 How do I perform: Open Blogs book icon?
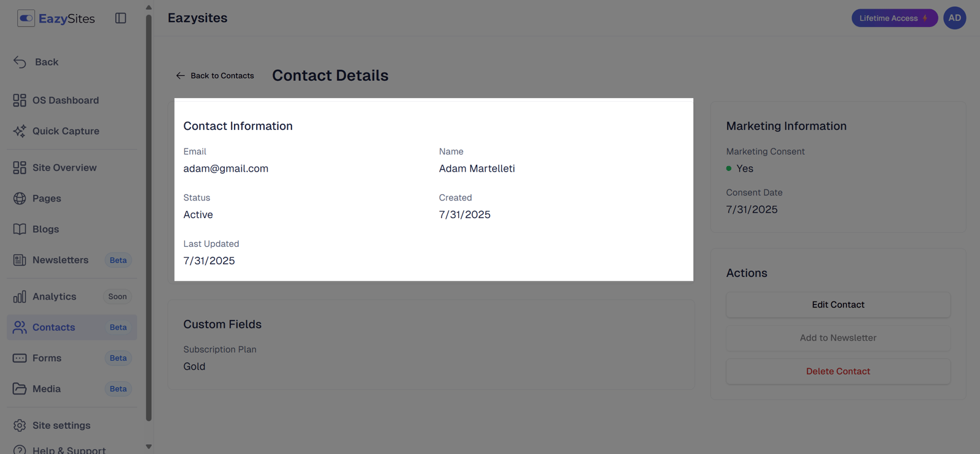(x=20, y=229)
